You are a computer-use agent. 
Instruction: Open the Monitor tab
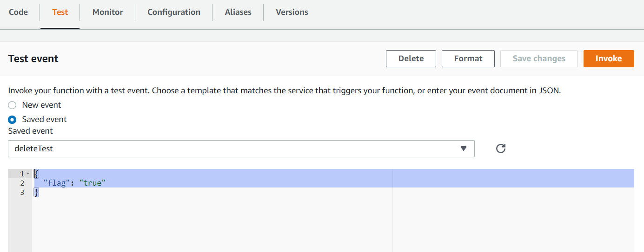(107, 12)
